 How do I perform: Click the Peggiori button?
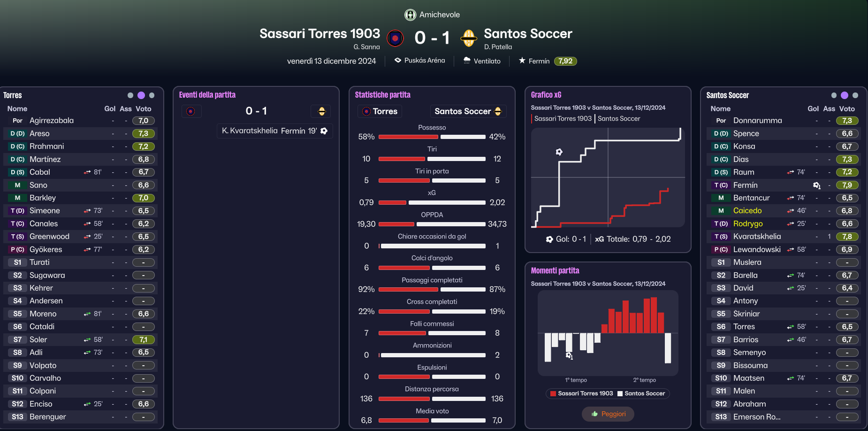(x=608, y=414)
